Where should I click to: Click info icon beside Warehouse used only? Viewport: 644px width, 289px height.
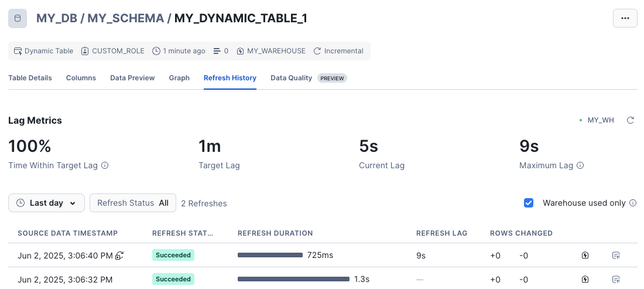point(632,203)
